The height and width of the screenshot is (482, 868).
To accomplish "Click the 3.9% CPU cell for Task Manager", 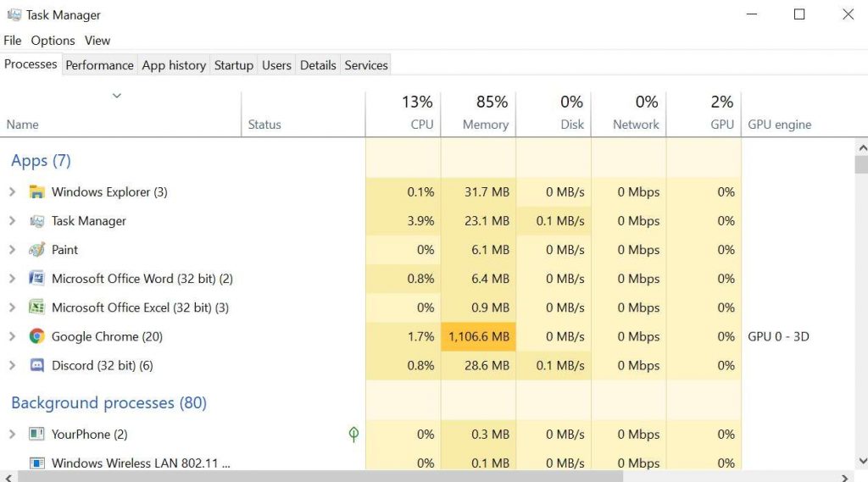I will [403, 221].
